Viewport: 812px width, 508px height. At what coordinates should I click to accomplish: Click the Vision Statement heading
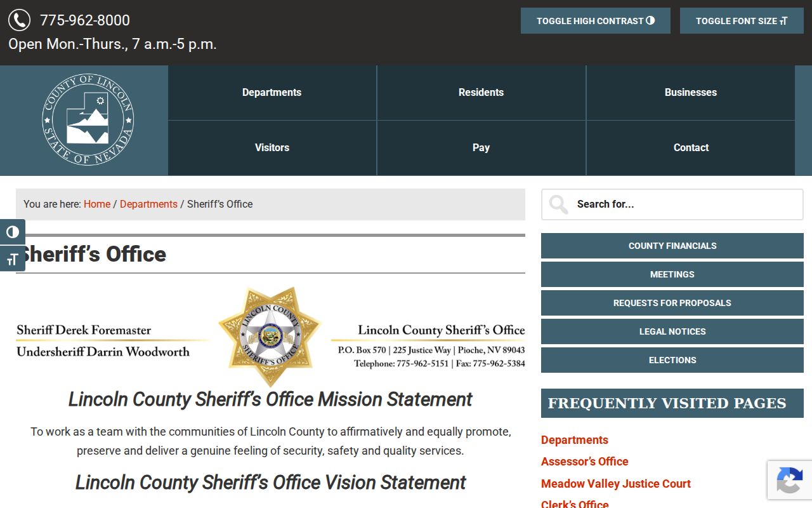(270, 483)
